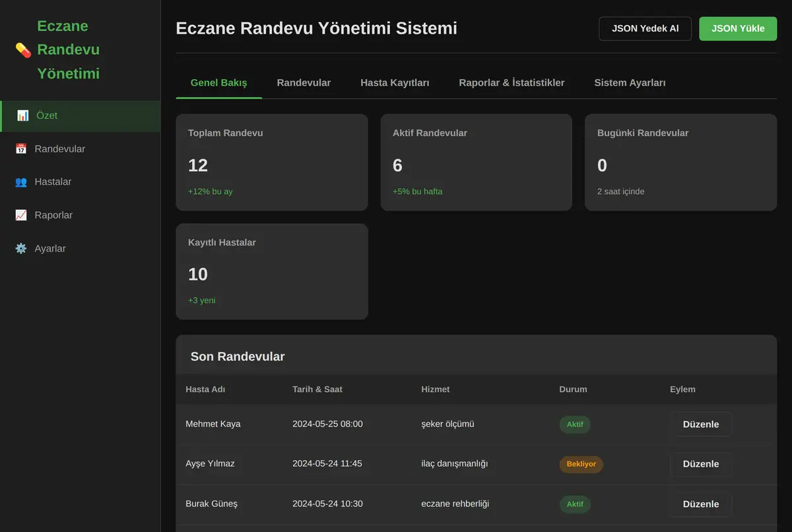Click the Eylem column header
The image size is (792, 532).
click(x=682, y=389)
